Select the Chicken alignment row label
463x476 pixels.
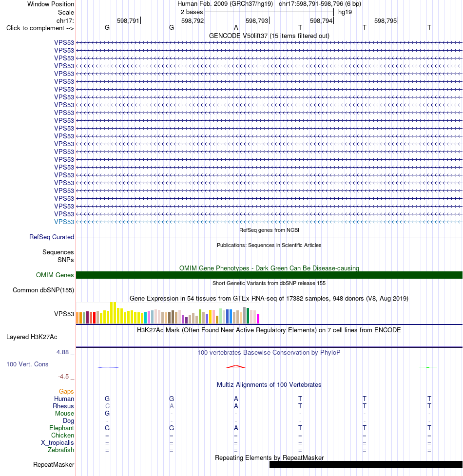[62, 436]
